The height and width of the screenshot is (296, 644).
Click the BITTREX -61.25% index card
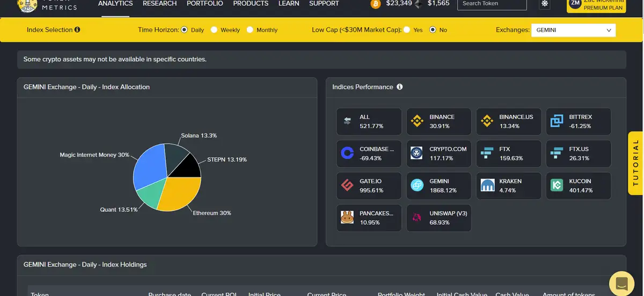pos(579,122)
